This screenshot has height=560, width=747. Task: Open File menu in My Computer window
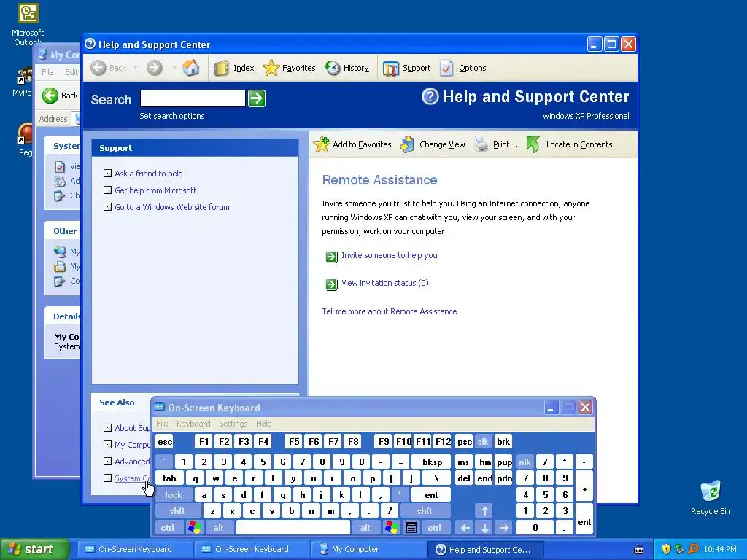click(47, 72)
